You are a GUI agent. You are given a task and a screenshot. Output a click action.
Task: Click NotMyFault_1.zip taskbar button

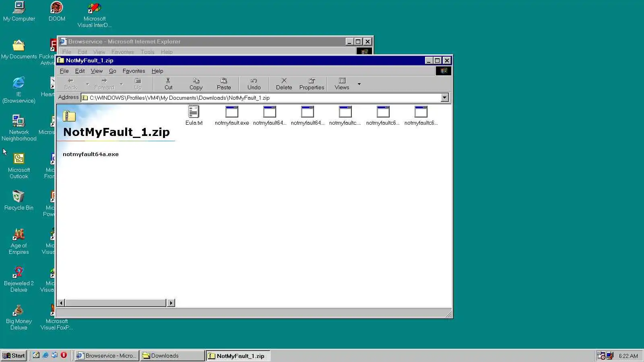(x=238, y=356)
